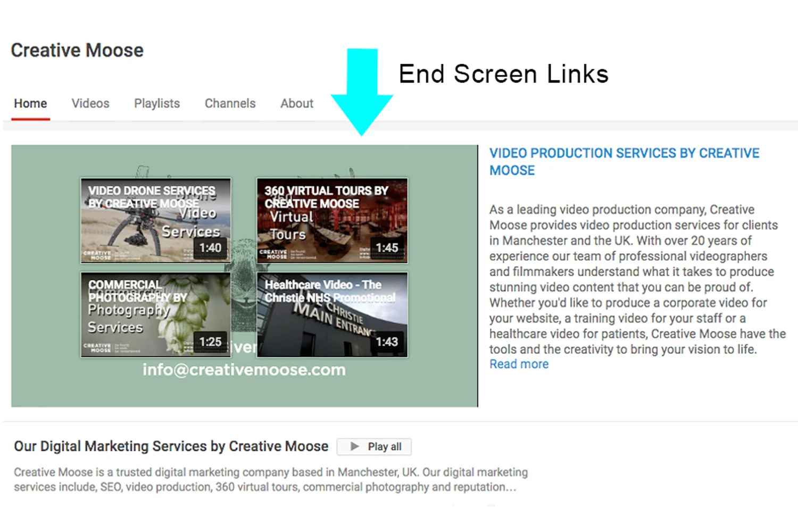Click the playlist description starting 'Creative Moose is a trusted'

click(x=271, y=479)
